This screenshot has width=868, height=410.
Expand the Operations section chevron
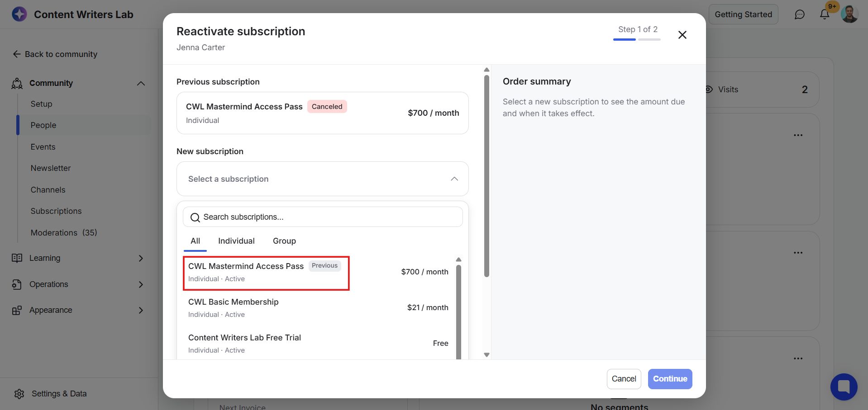[x=141, y=284]
